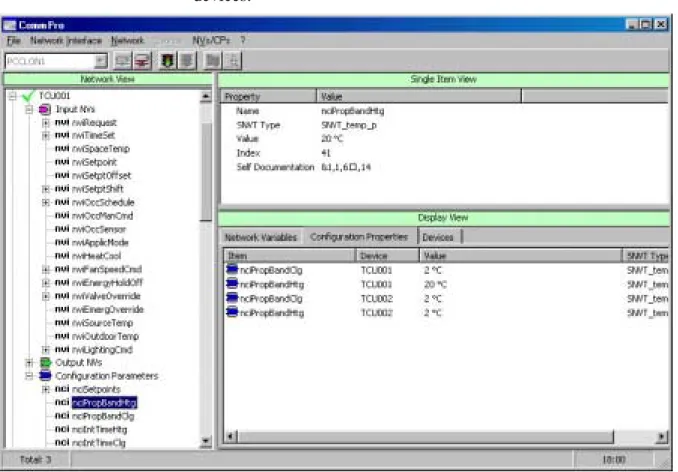Select nviSourceTemp in the tree

(102, 323)
